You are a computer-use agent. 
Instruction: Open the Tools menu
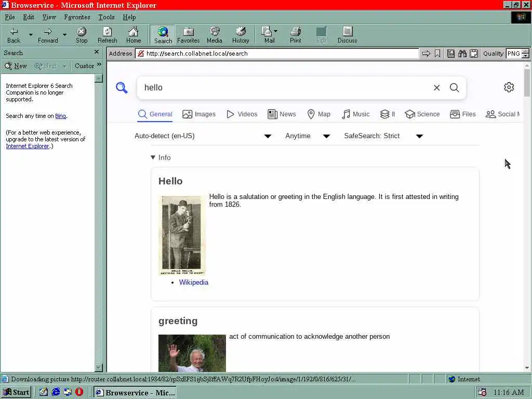point(106,17)
